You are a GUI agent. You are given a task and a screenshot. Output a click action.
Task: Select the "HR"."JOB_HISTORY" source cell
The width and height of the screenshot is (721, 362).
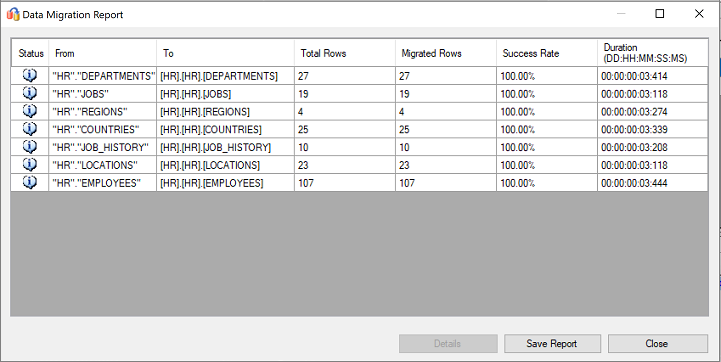(x=102, y=147)
